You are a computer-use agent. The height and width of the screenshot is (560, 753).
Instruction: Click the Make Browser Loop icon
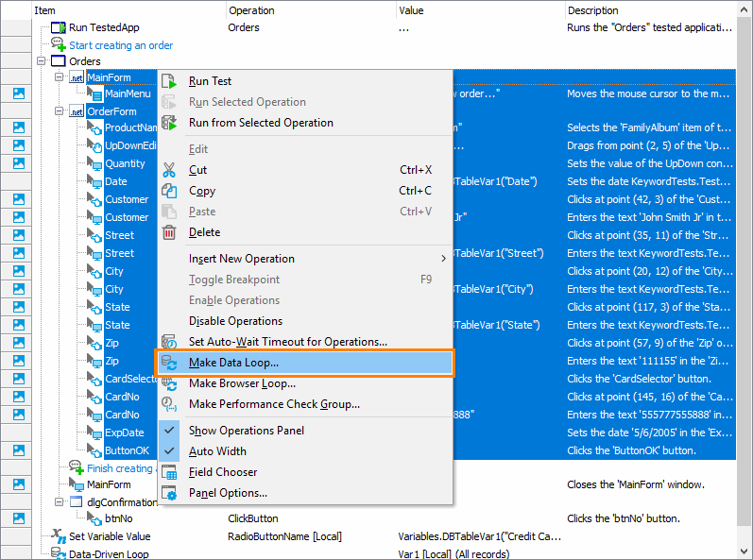(170, 383)
